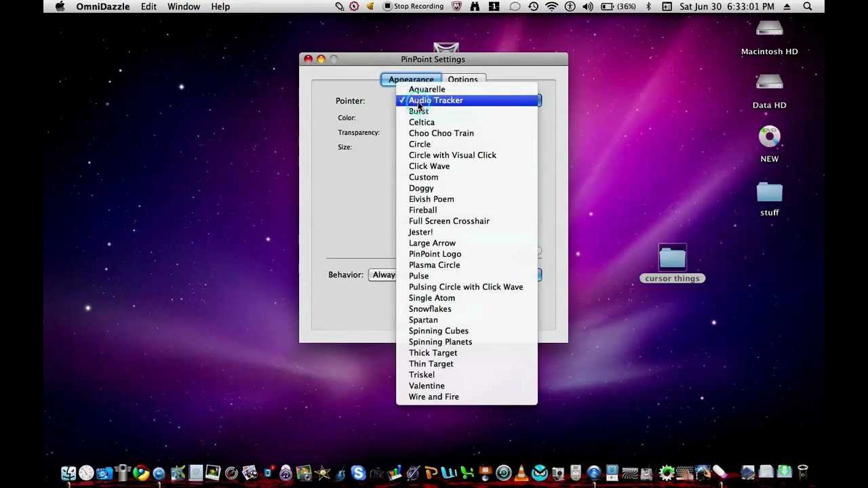Open the green gear icon in Dock
Image resolution: width=868 pixels, height=488 pixels.
667,472
